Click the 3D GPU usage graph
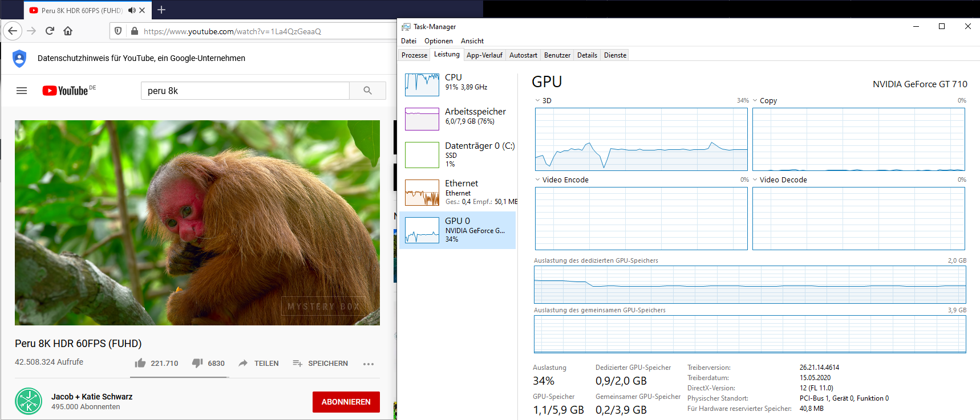The width and height of the screenshot is (980, 420). (641, 139)
